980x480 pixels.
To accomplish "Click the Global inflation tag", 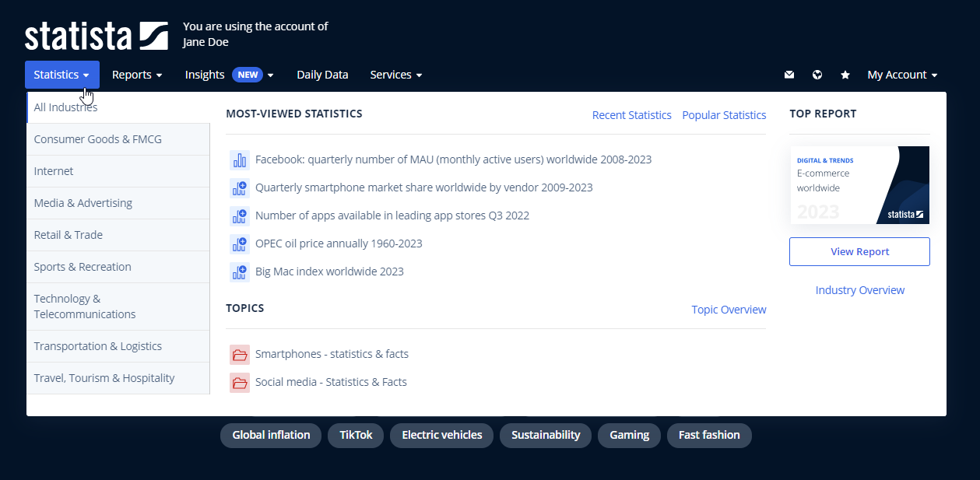I will tap(271, 435).
